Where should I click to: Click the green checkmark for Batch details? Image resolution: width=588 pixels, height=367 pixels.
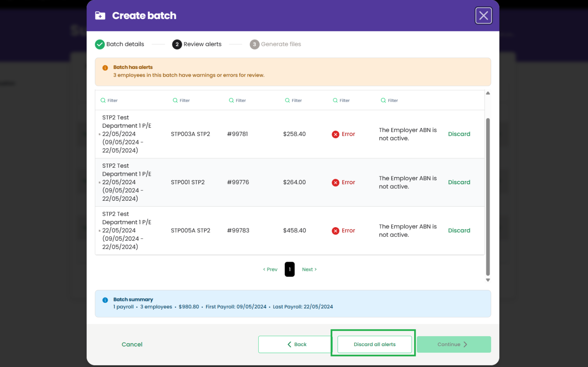coord(100,44)
